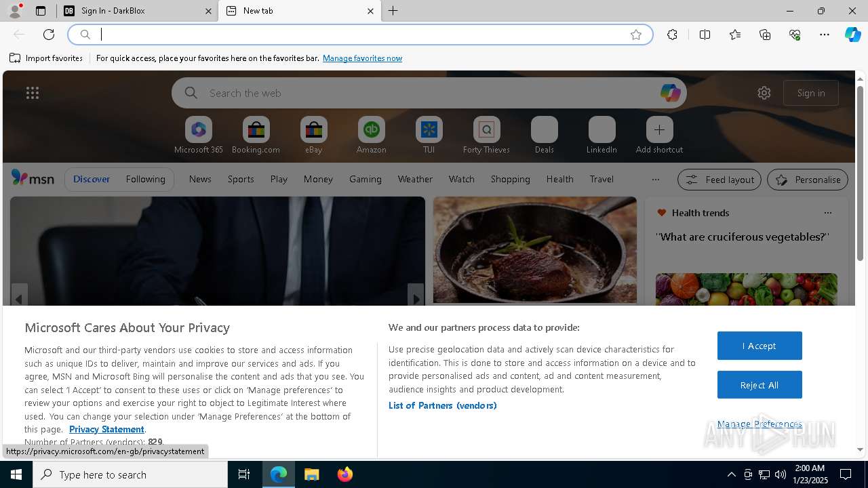Open page settings gear icon
Screen dimensions: 868x488
[x=764, y=93]
